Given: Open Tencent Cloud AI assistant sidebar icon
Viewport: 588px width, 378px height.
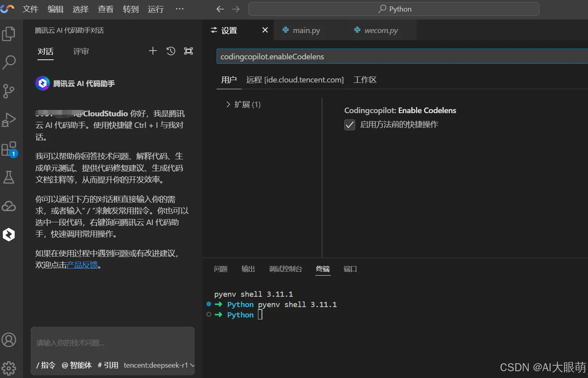Looking at the screenshot, I should pyautogui.click(x=9, y=235).
